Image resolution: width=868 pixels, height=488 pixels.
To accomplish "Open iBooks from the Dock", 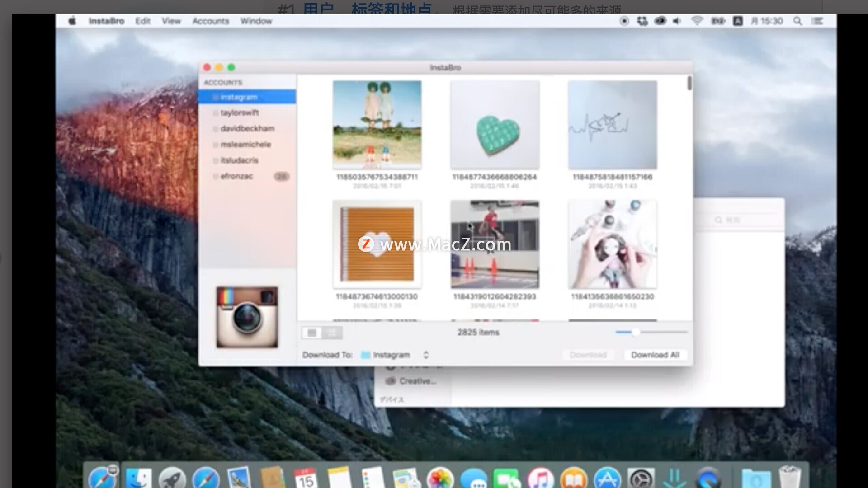I will click(x=574, y=479).
